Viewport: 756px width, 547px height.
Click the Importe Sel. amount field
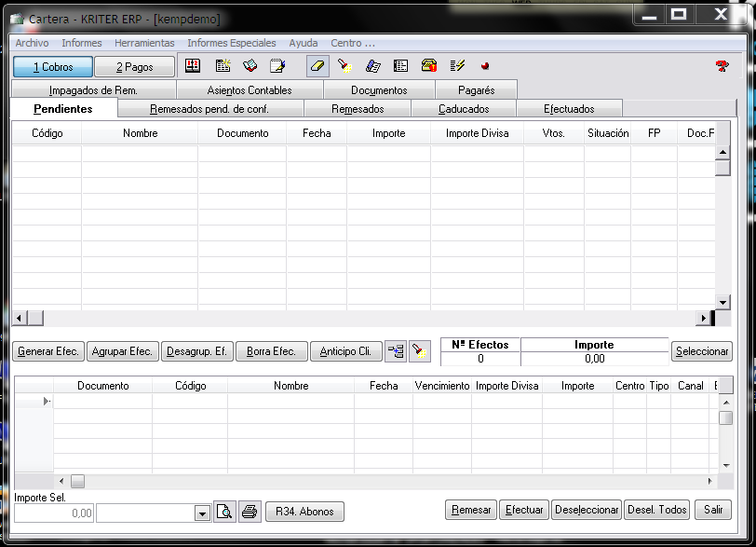click(54, 513)
